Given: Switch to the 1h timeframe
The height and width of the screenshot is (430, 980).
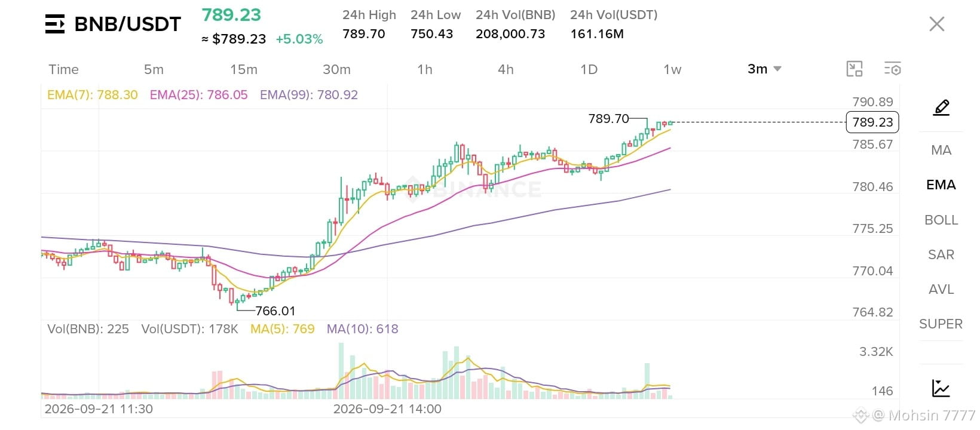Looking at the screenshot, I should 425,69.
